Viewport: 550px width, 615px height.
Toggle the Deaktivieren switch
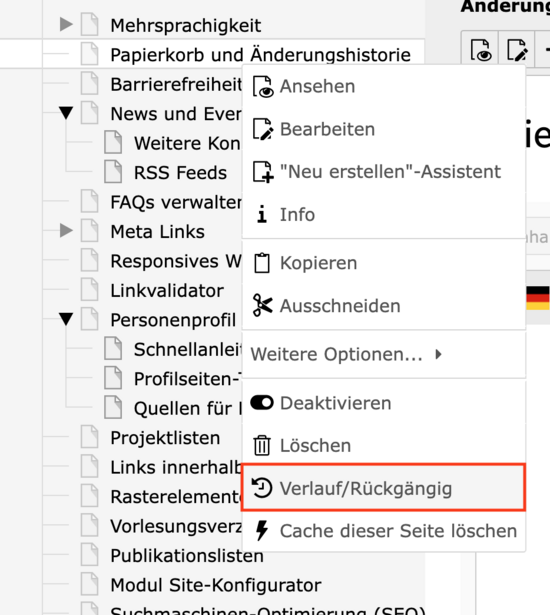(262, 403)
